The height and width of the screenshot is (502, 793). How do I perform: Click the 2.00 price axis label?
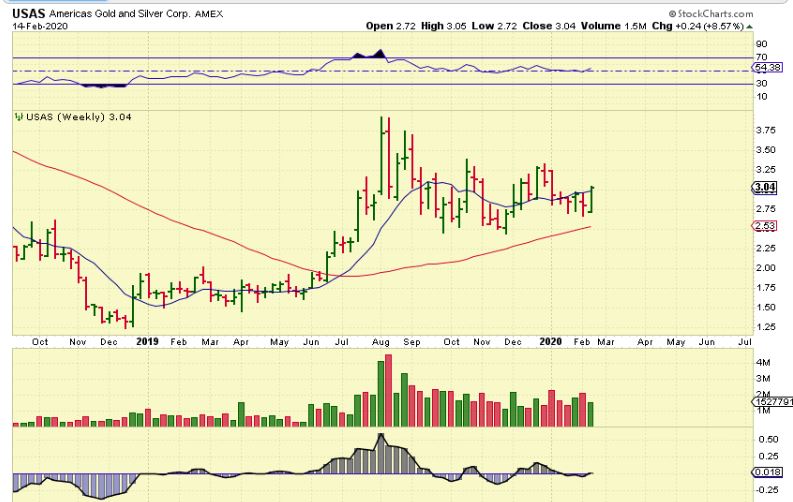click(x=766, y=268)
